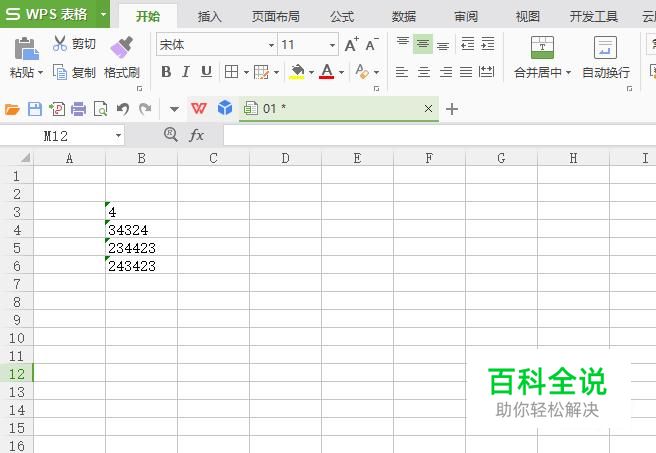
Task: Center text horizontally
Action: [424, 72]
